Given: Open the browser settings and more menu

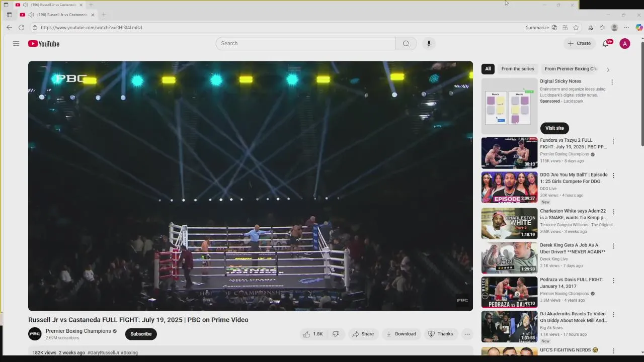Looking at the screenshot, I should (626, 28).
